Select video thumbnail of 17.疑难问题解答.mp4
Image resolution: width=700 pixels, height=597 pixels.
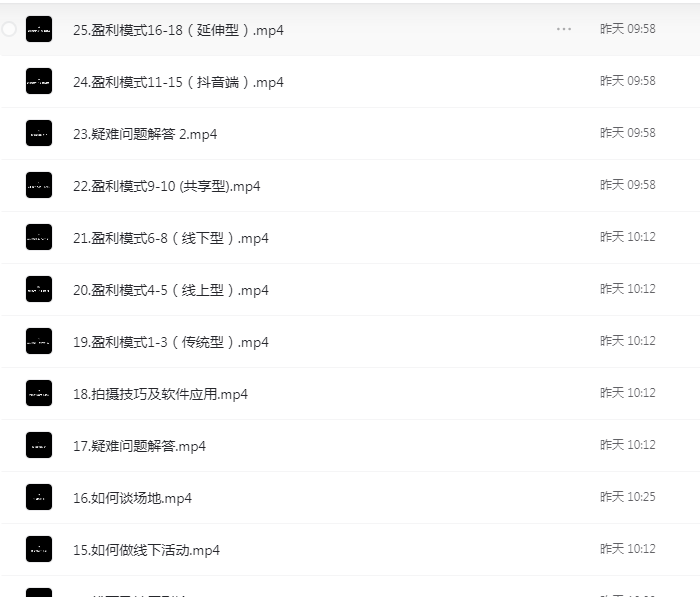[39, 446]
